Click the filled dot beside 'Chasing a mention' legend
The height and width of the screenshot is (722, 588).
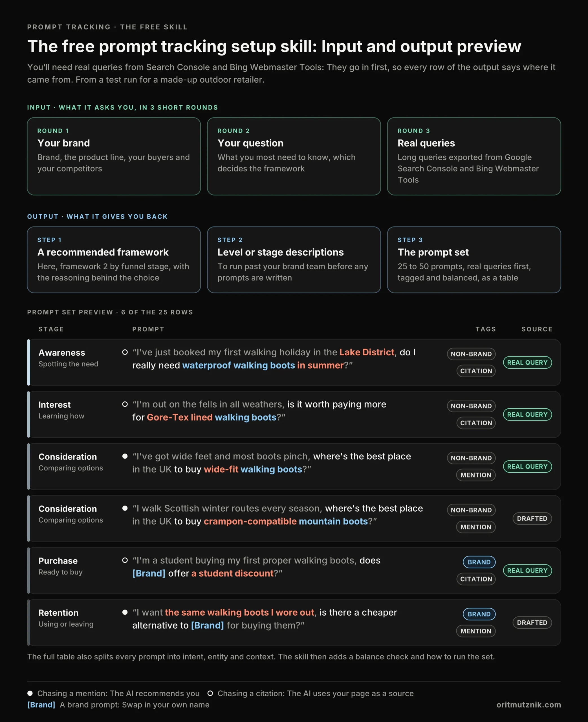click(30, 693)
